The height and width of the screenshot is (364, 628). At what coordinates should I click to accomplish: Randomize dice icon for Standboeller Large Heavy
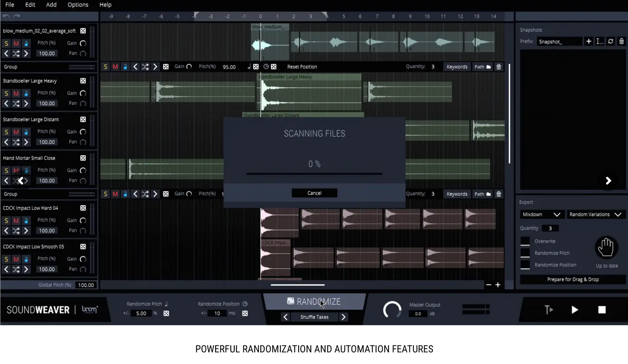pyautogui.click(x=83, y=81)
